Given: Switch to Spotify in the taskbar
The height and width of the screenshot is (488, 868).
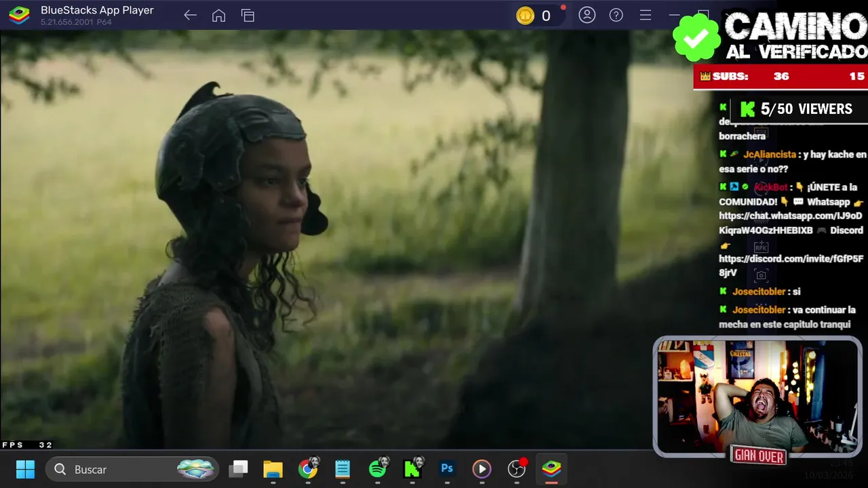Looking at the screenshot, I should point(378,469).
